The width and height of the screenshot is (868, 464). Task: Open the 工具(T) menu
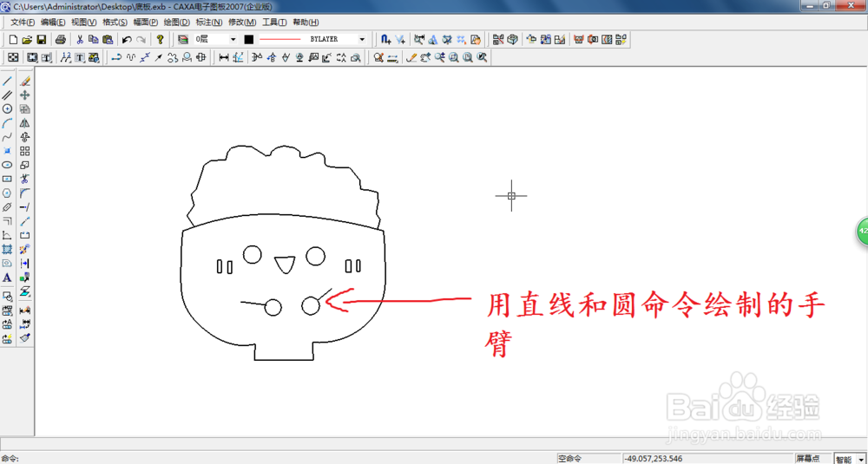pyautogui.click(x=274, y=23)
